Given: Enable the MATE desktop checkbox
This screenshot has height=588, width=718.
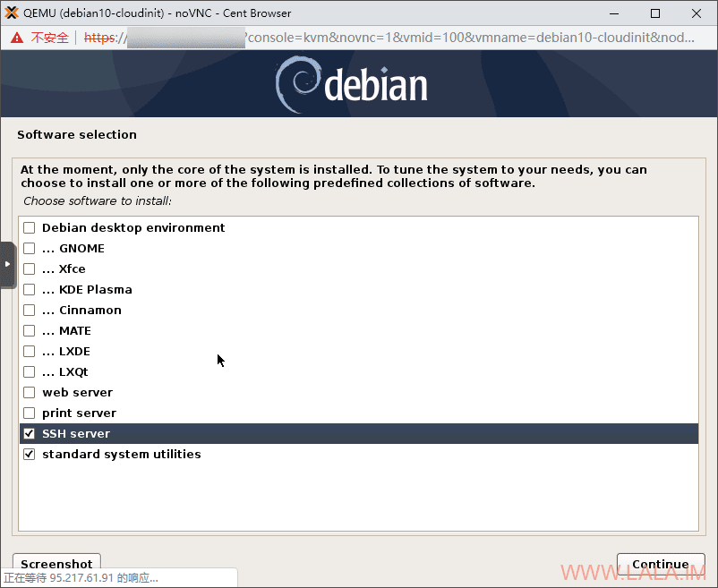Looking at the screenshot, I should pos(30,331).
